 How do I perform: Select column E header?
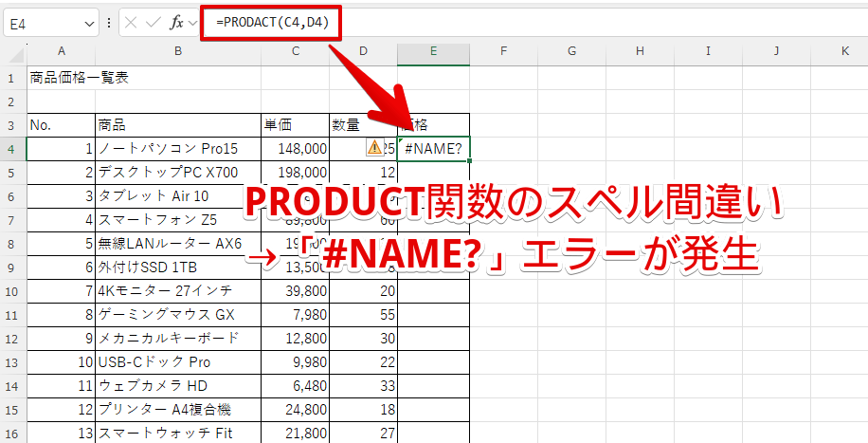coord(433,51)
